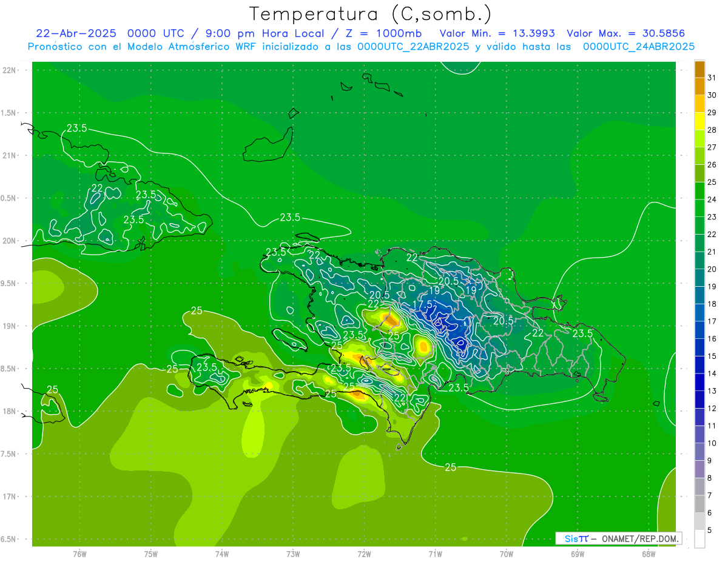
Task: Click the '25' legend value on the colorbar
Action: click(712, 182)
